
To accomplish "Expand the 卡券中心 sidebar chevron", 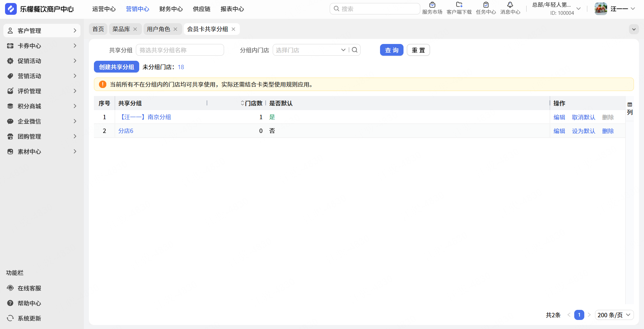I will click(75, 46).
